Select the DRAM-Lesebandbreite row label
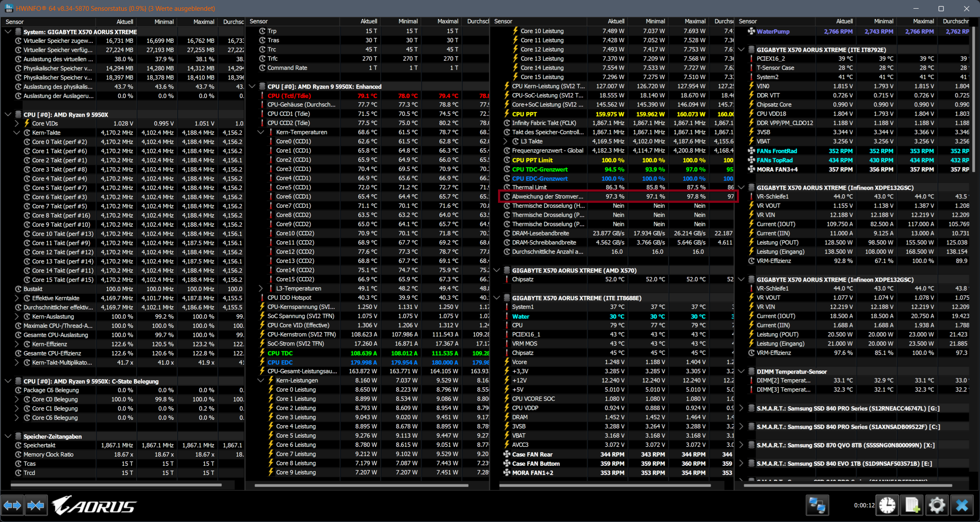980x522 pixels. (540, 234)
